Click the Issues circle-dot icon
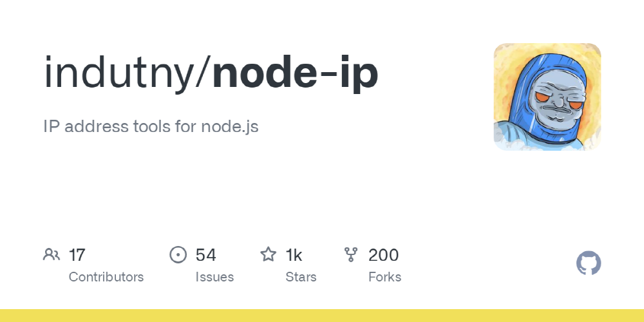 (178, 255)
